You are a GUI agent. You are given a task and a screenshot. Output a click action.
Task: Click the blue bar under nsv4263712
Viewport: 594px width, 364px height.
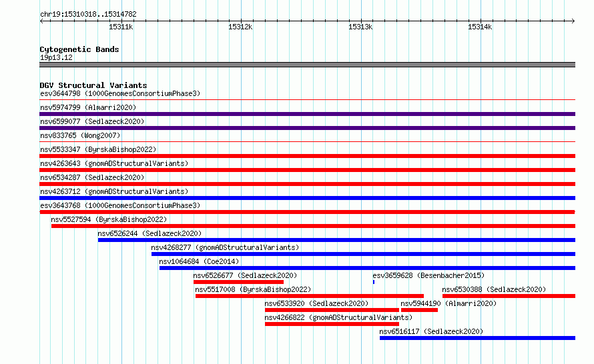pyautogui.click(x=307, y=198)
